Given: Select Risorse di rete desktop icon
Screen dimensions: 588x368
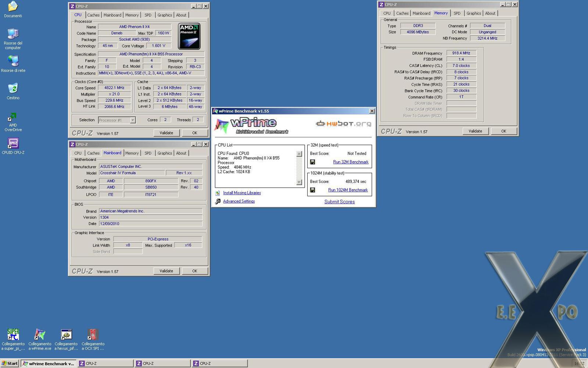Looking at the screenshot, I should click(x=13, y=61).
